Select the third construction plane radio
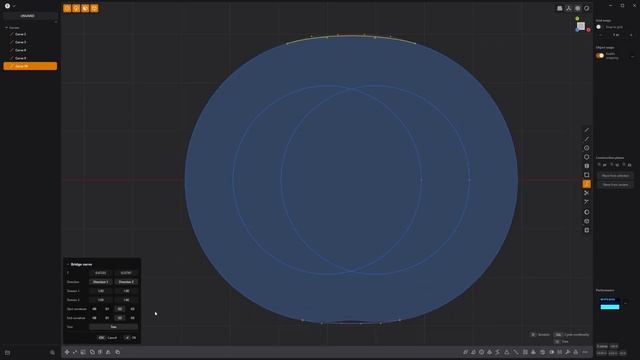The image size is (640, 360). pos(624,165)
